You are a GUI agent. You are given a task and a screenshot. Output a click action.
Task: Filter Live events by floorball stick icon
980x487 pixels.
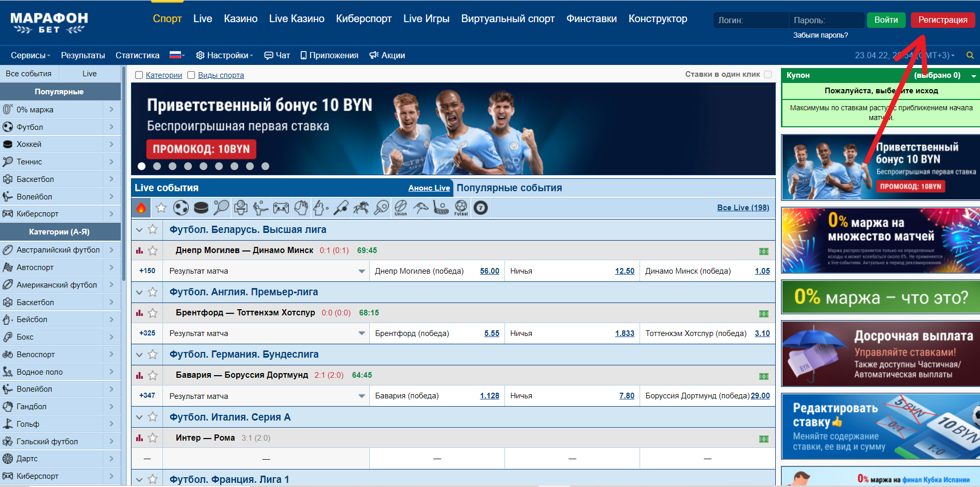441,208
